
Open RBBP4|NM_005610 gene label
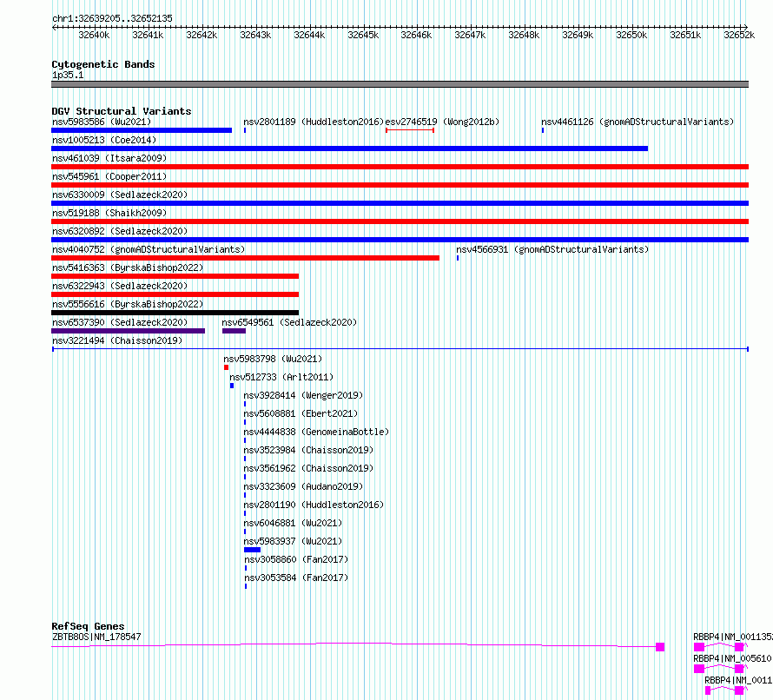pos(732,658)
